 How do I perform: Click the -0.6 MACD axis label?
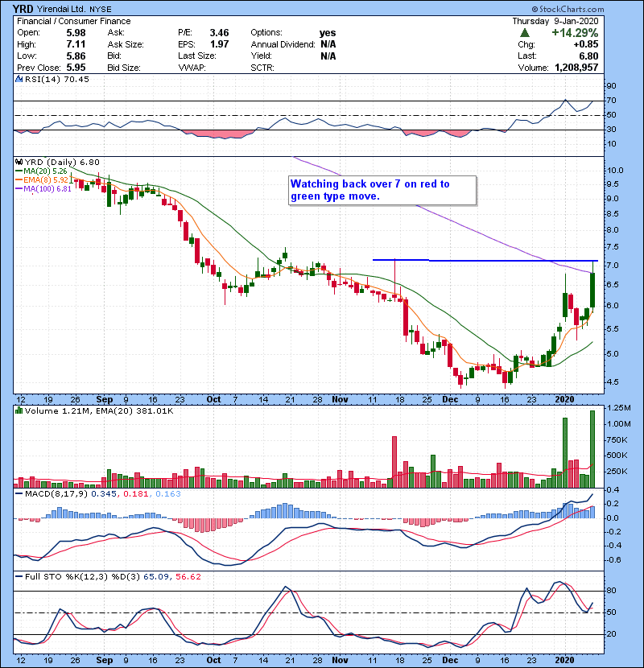(613, 560)
